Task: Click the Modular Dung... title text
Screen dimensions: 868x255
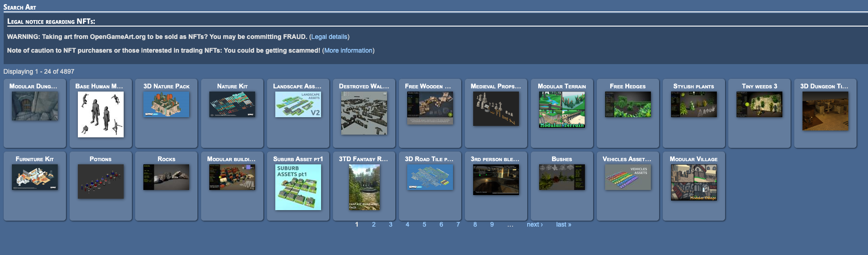Action: click(x=33, y=86)
